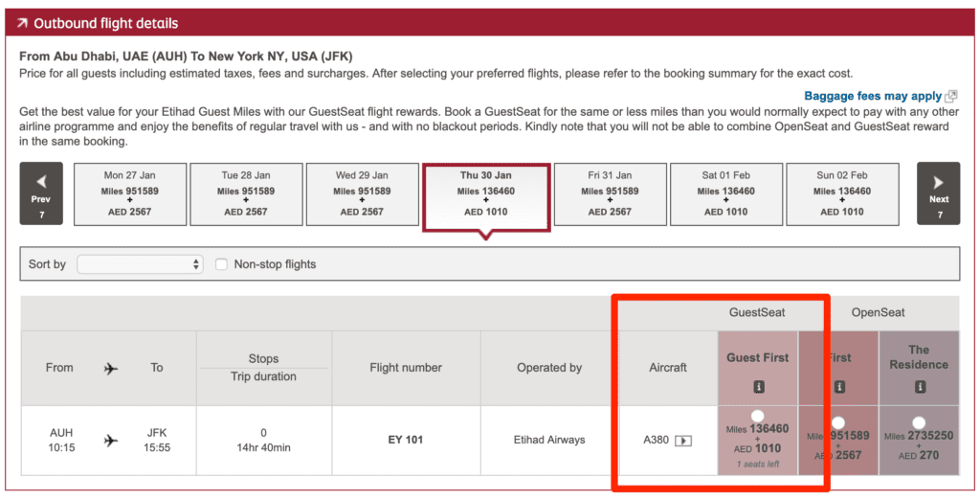Pick the Sun 02 Feb date tab
980x500 pixels.
(x=843, y=193)
